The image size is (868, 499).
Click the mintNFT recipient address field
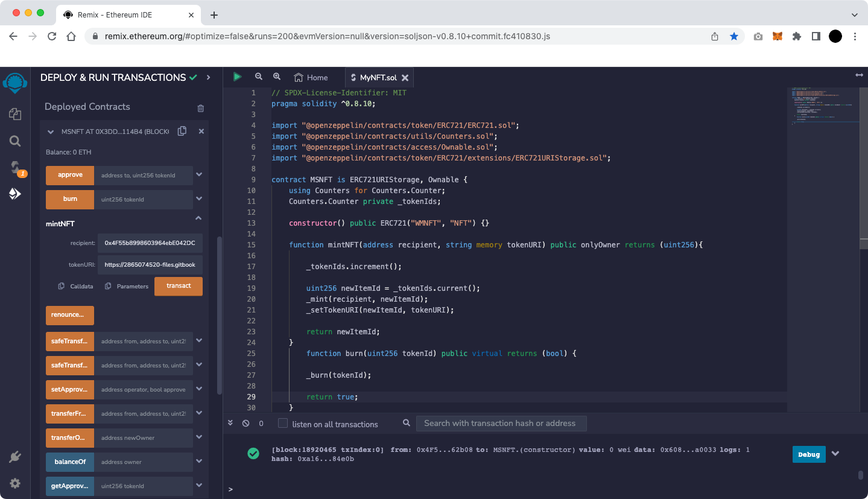tap(150, 243)
